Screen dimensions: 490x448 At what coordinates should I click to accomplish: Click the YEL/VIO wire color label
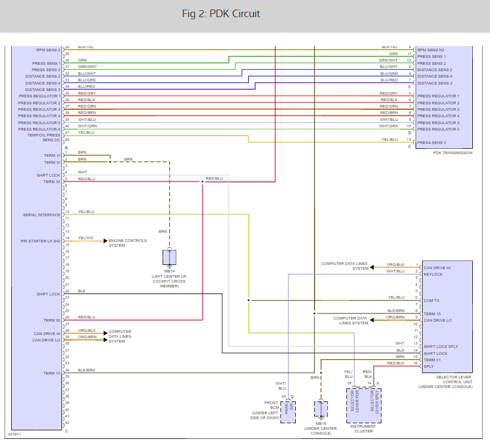(x=86, y=238)
